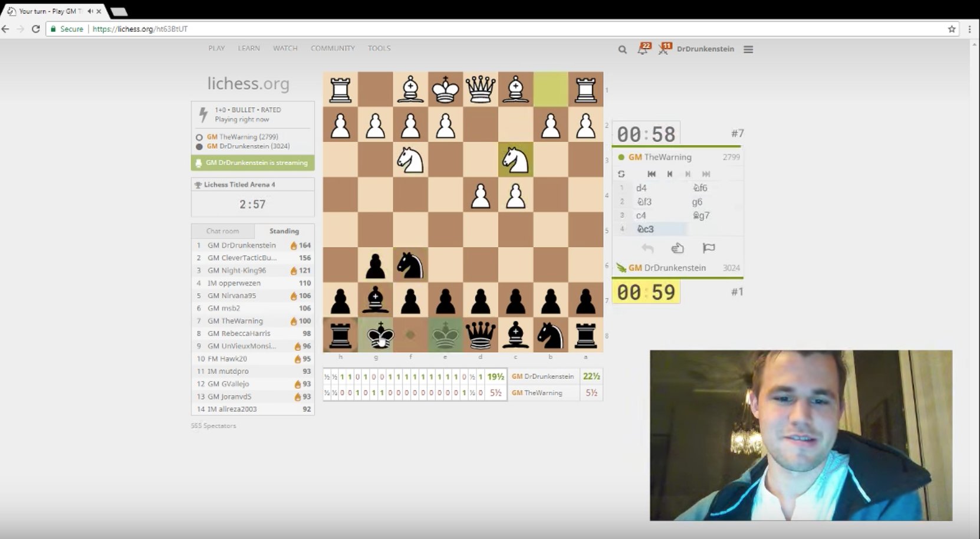Open DrDrunkenstein (3024) player link in game info
The height and width of the screenshot is (539, 980).
click(x=248, y=146)
